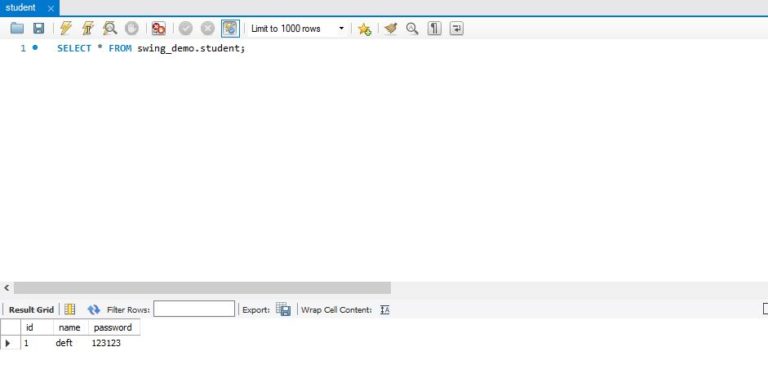
Task: Save the script with floppy disk icon
Action: click(39, 28)
